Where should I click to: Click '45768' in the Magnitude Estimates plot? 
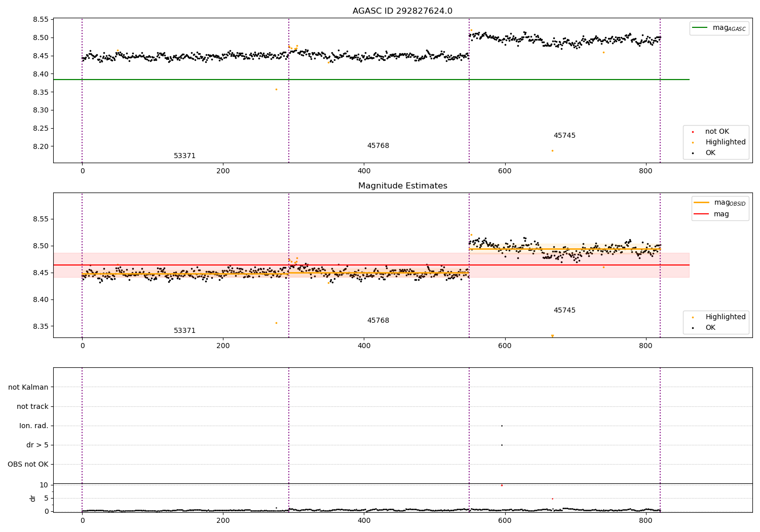pyautogui.click(x=378, y=321)
